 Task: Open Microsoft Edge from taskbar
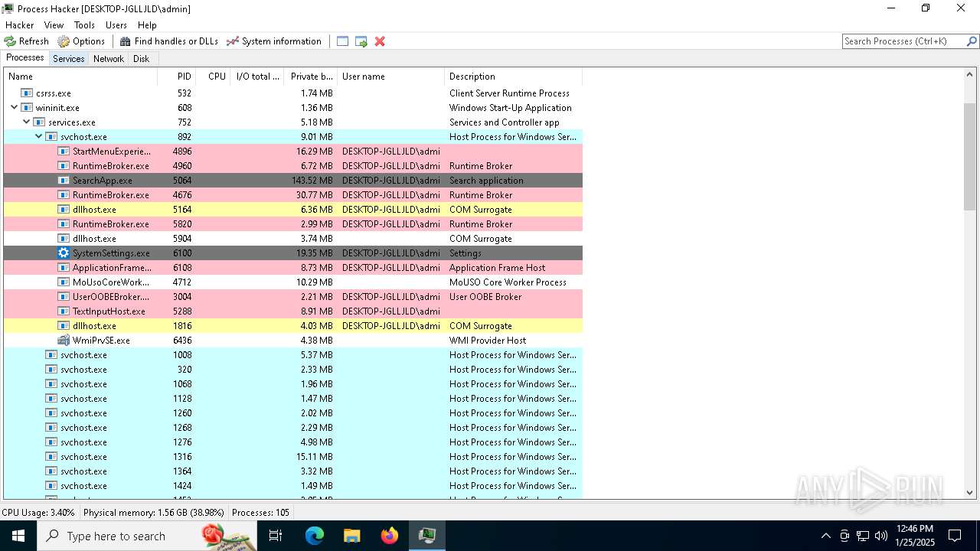click(315, 536)
